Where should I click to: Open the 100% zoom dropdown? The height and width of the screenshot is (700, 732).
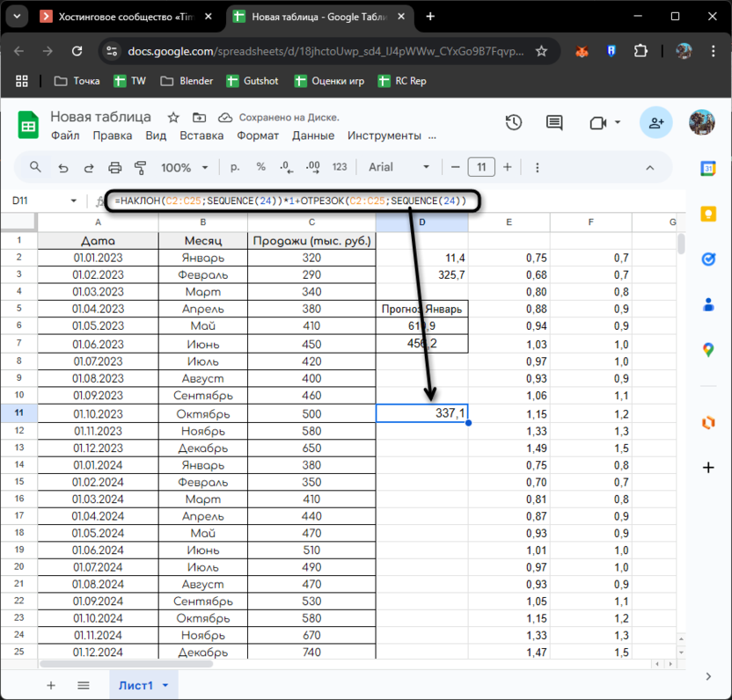pos(184,167)
